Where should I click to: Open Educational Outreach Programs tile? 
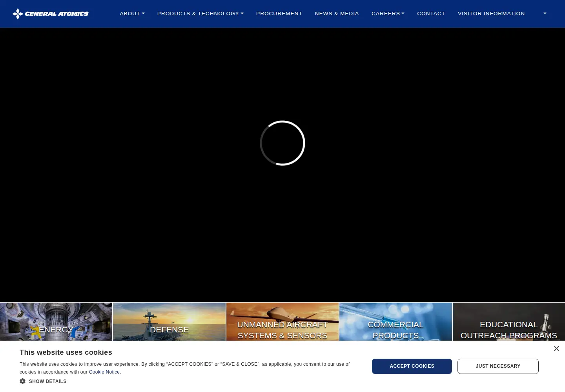tap(509, 321)
